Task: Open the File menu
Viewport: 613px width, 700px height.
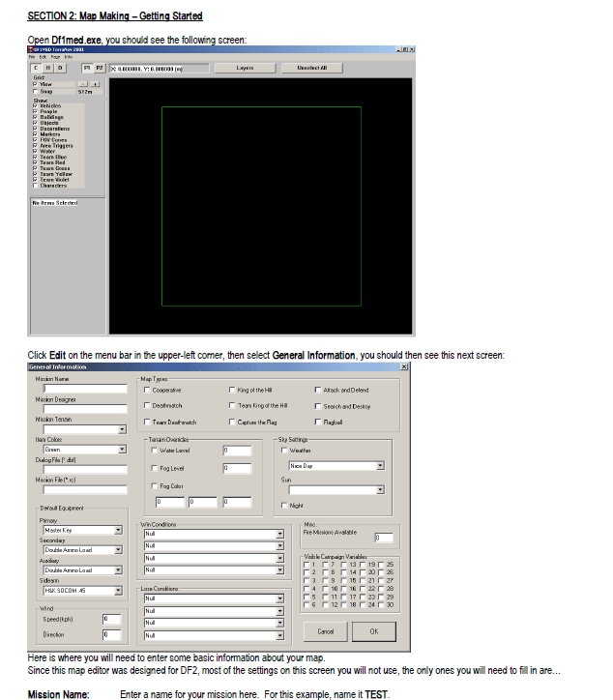Action: [x=32, y=57]
